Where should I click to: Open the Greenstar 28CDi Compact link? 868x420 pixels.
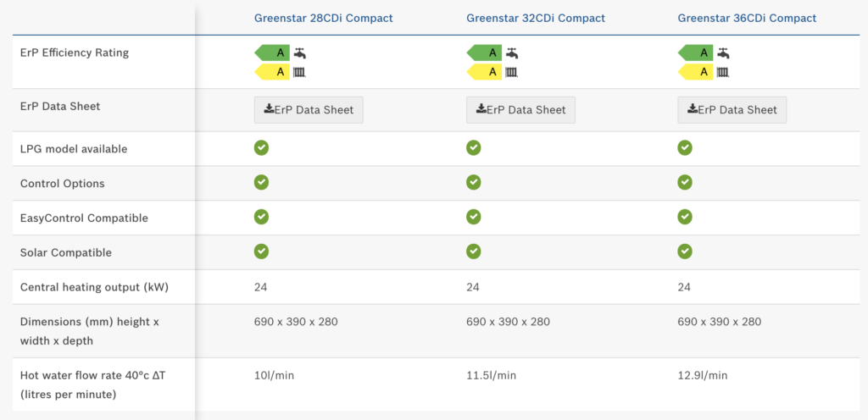point(323,19)
